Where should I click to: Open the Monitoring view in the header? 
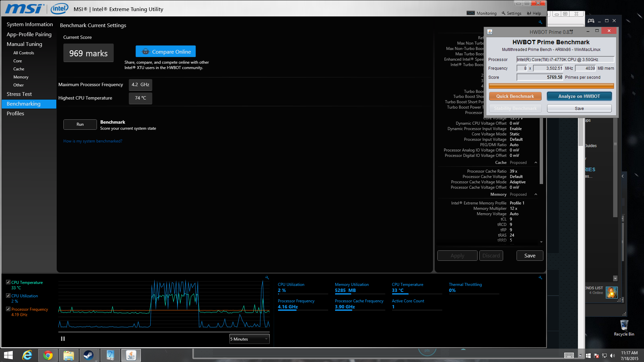pos(482,13)
